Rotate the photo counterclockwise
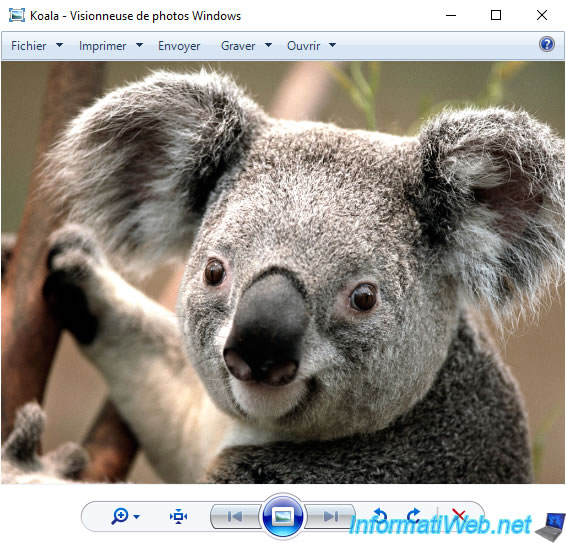The image size is (566, 543). 380,516
